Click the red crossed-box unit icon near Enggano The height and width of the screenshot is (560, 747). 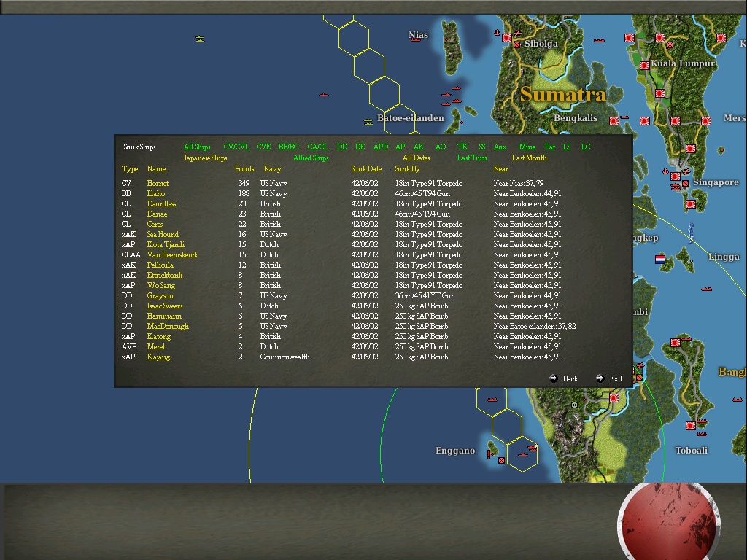(x=501, y=461)
